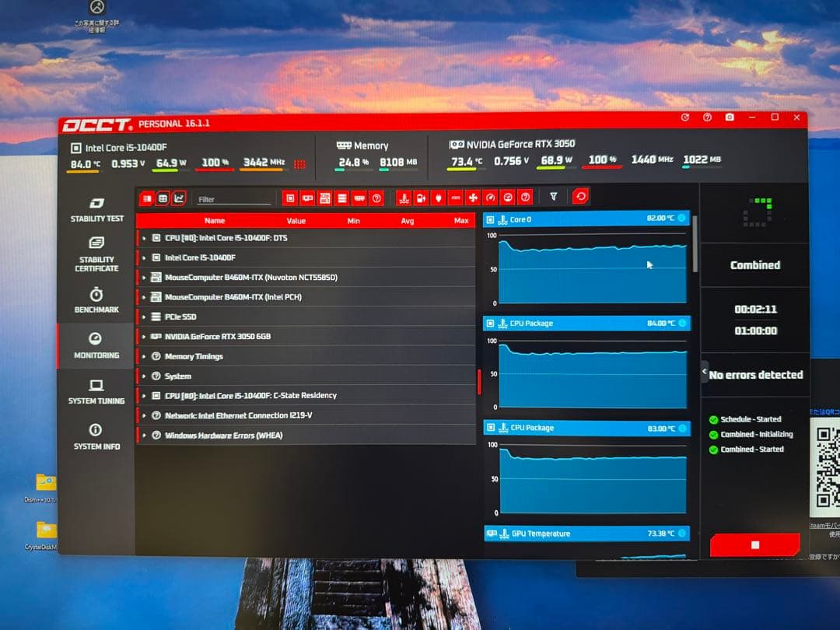840x630 pixels.
Task: Sort by the Value column header
Action: tap(296, 221)
